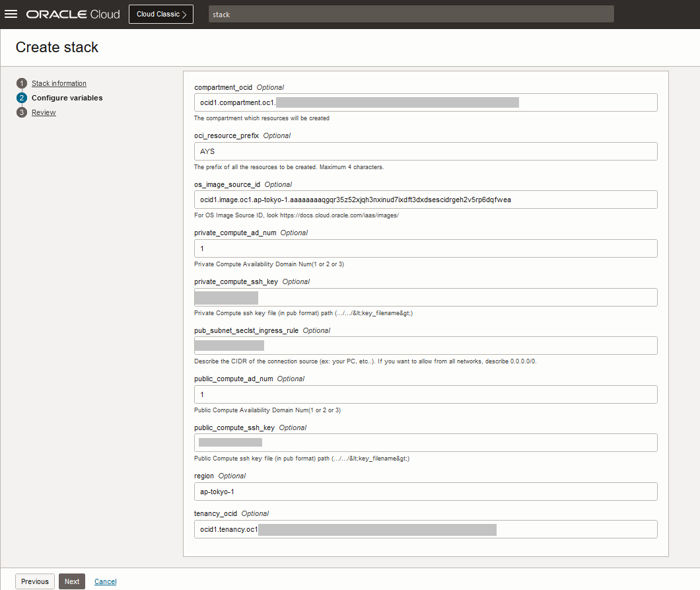Switch to Cloud Classic

point(161,15)
